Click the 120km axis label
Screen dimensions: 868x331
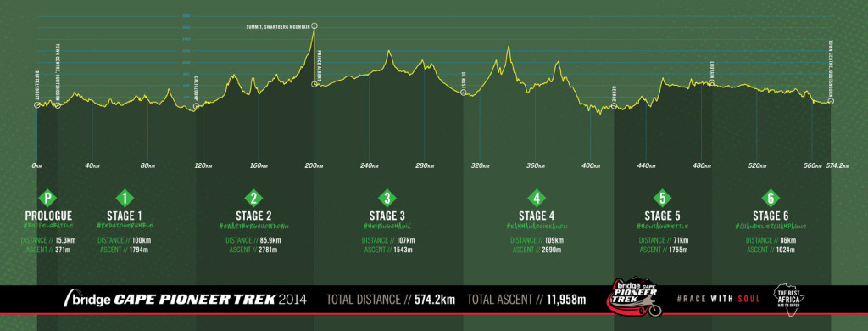pos(203,165)
